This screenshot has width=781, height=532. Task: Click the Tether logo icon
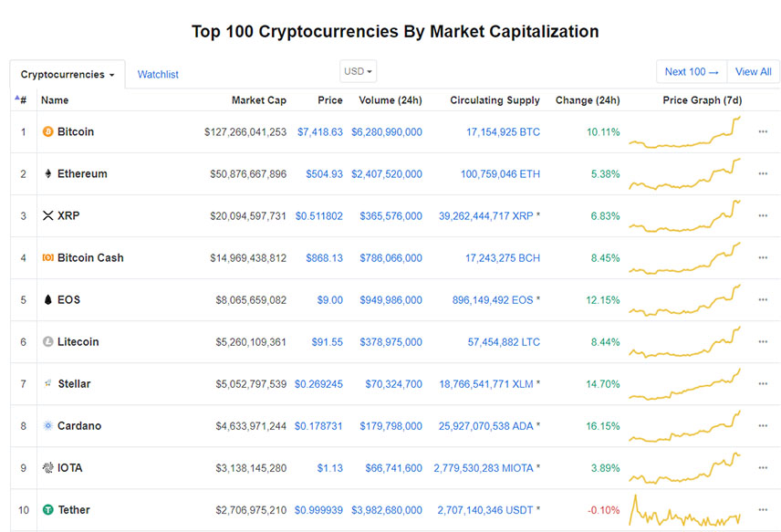(48, 510)
